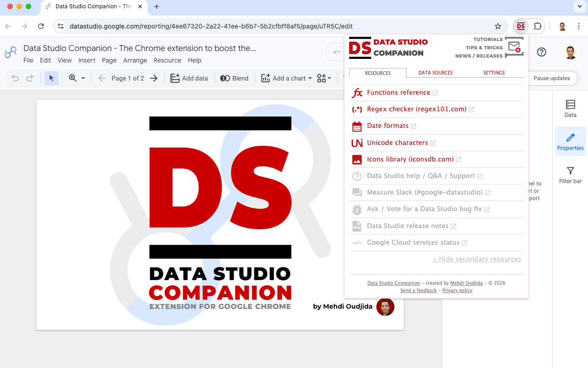Redo using toolbar redo arrow

click(30, 78)
